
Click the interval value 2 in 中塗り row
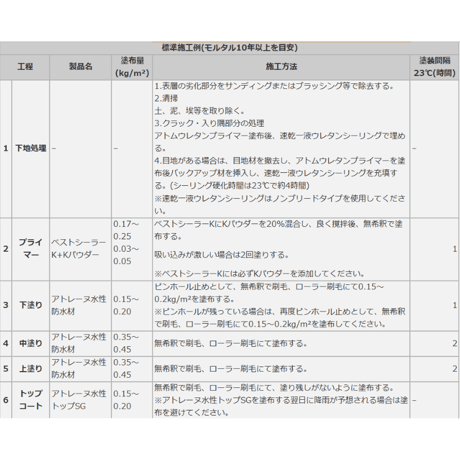point(455,343)
